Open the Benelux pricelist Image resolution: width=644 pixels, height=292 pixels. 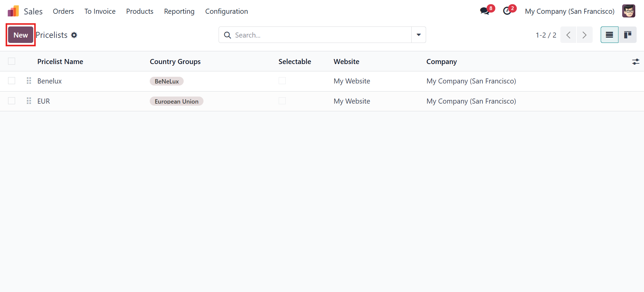point(50,81)
